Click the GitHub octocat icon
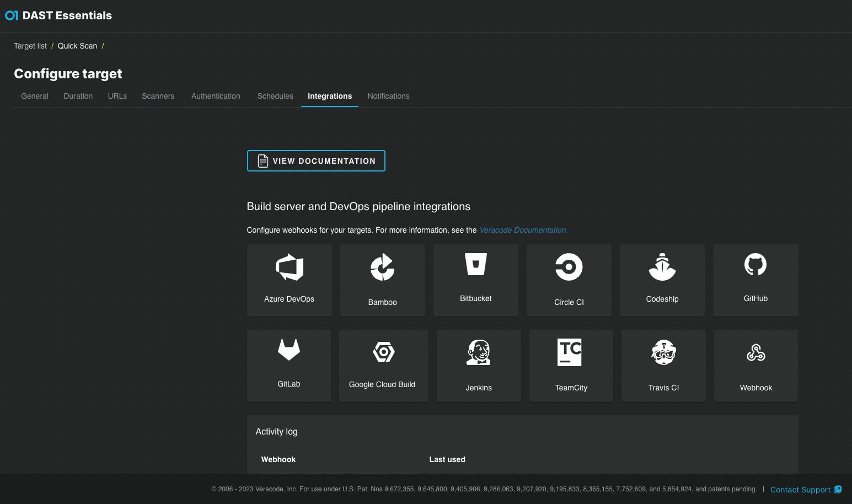The height and width of the screenshot is (504, 852). tap(755, 264)
